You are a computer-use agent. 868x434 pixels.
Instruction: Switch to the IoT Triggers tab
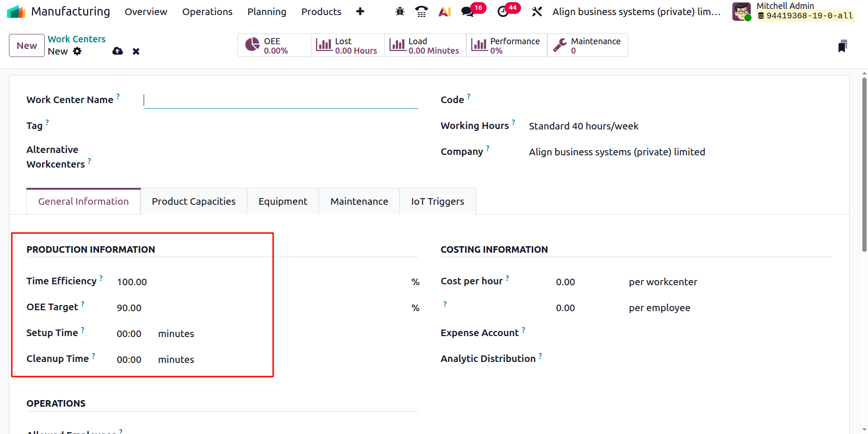(x=438, y=201)
